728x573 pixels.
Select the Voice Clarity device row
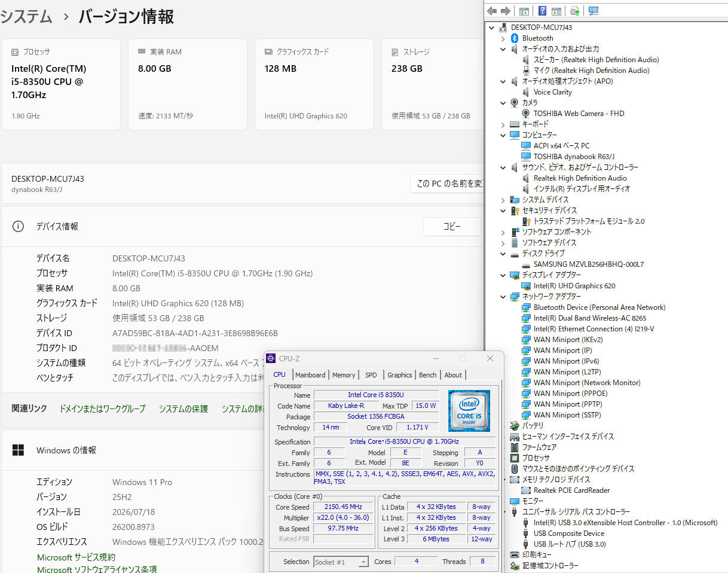[x=553, y=92]
